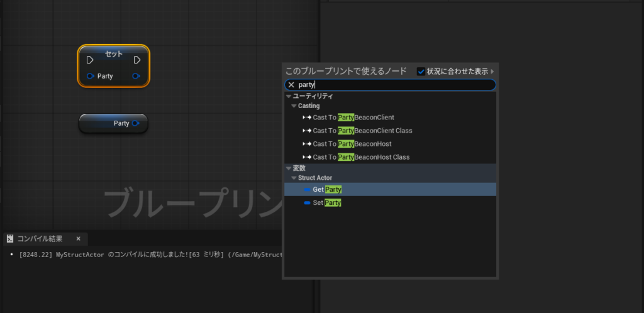The height and width of the screenshot is (313, 644).
Task: Click output pin of the Party getter node
Action: [x=136, y=123]
